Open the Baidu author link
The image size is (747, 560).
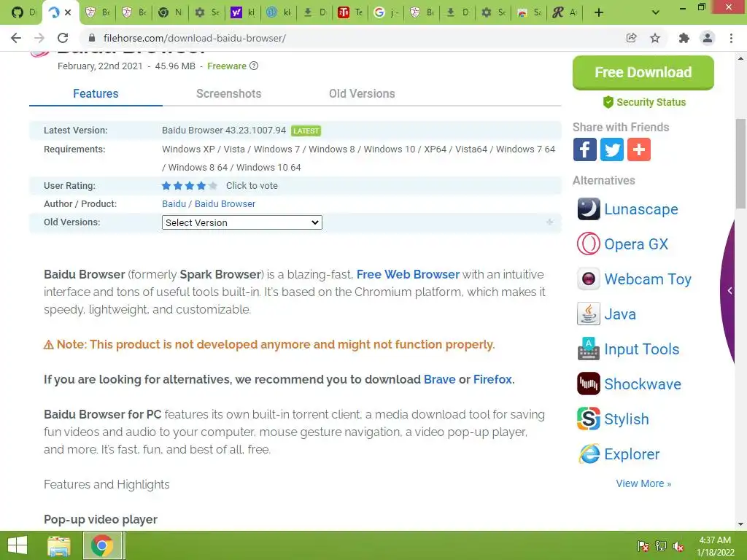pyautogui.click(x=174, y=204)
